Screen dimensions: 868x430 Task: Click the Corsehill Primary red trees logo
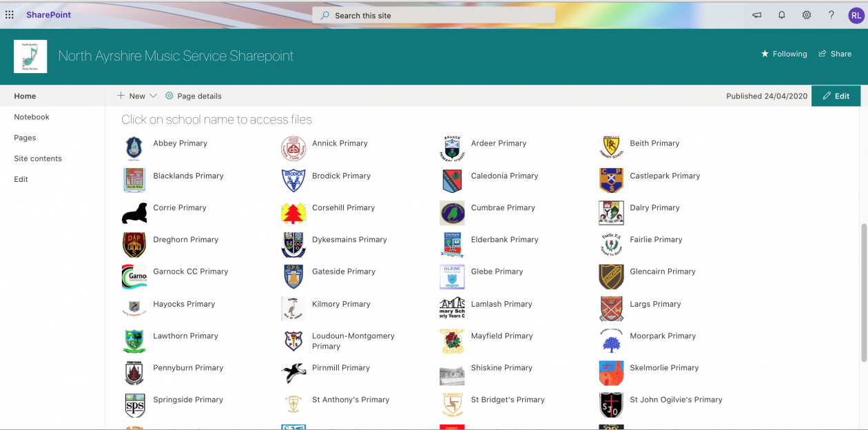(x=293, y=213)
